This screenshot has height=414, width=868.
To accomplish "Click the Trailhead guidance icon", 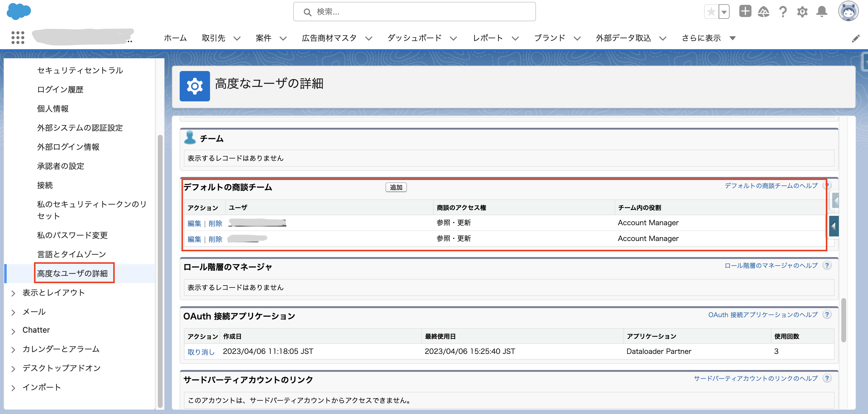I will 764,12.
